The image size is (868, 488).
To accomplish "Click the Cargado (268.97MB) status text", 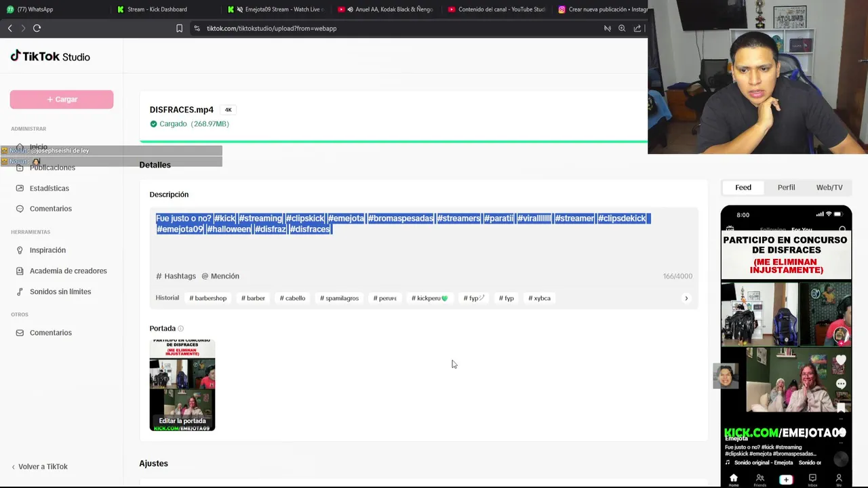I will [190, 124].
